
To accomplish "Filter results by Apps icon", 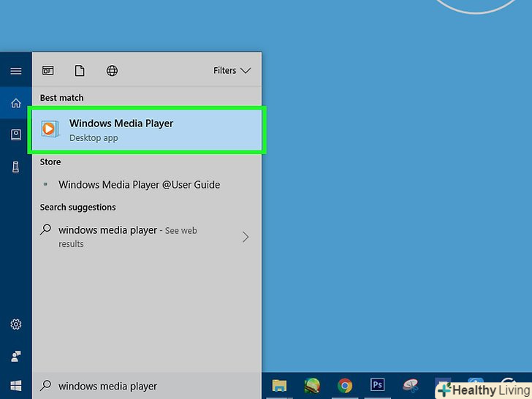I will 47,71.
